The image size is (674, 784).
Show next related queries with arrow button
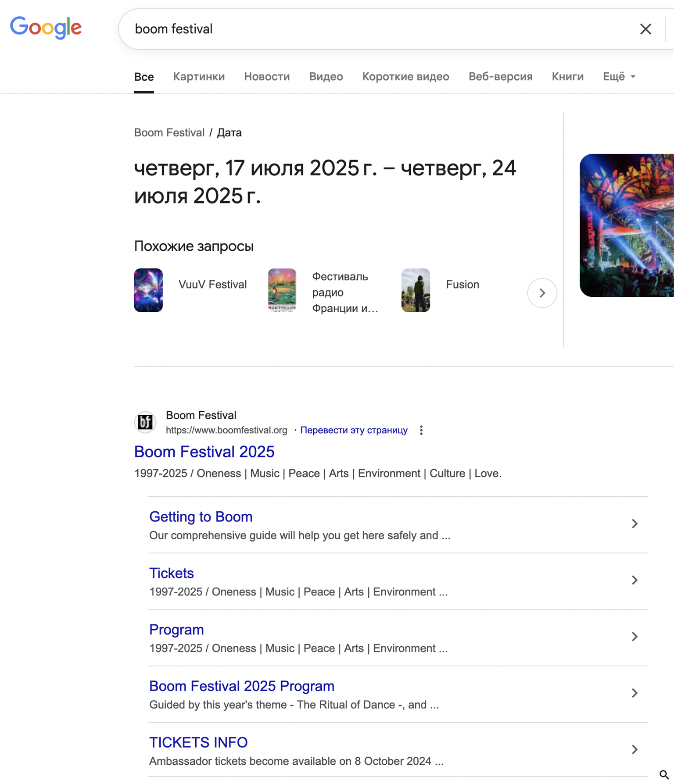[542, 293]
